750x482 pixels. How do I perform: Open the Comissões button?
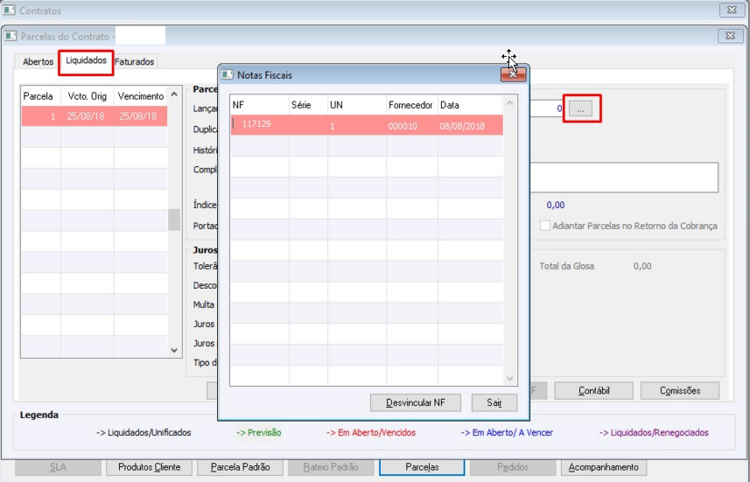click(680, 391)
